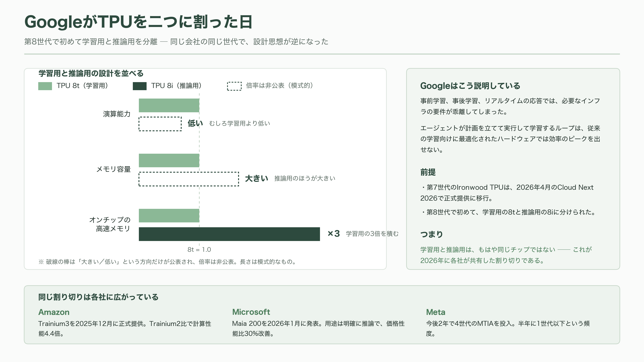Click the chart heading '学習用と推論用の設計を並べる'

pyautogui.click(x=91, y=73)
